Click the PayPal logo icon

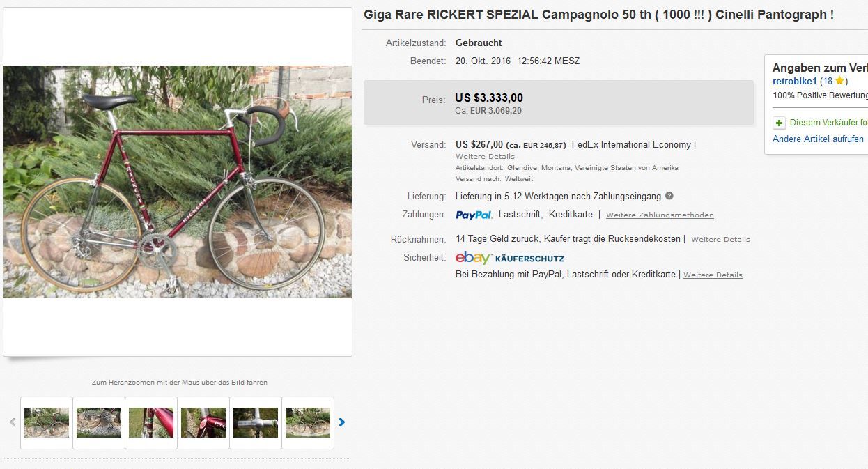[x=474, y=215]
